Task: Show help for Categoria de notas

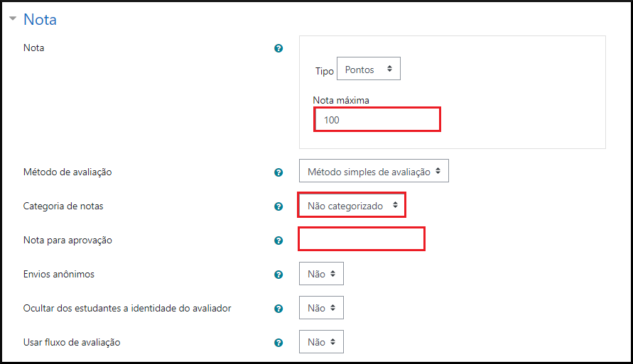Action: pos(278,206)
